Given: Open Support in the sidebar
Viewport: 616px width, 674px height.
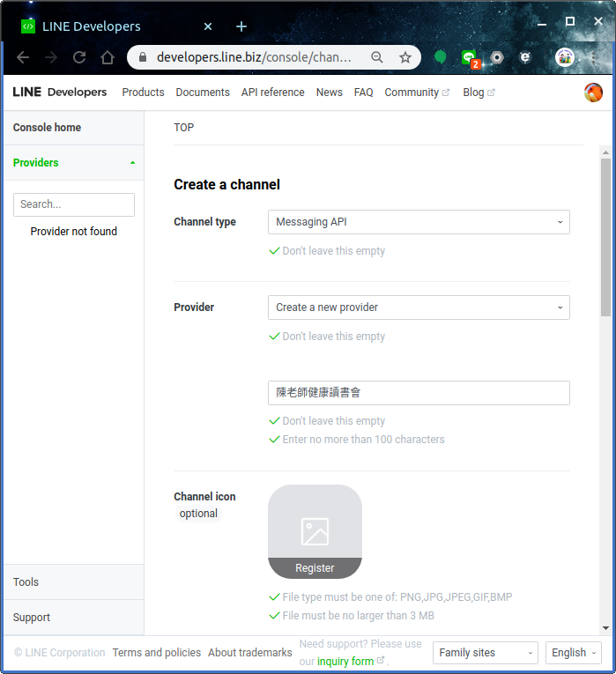Looking at the screenshot, I should pos(74,618).
